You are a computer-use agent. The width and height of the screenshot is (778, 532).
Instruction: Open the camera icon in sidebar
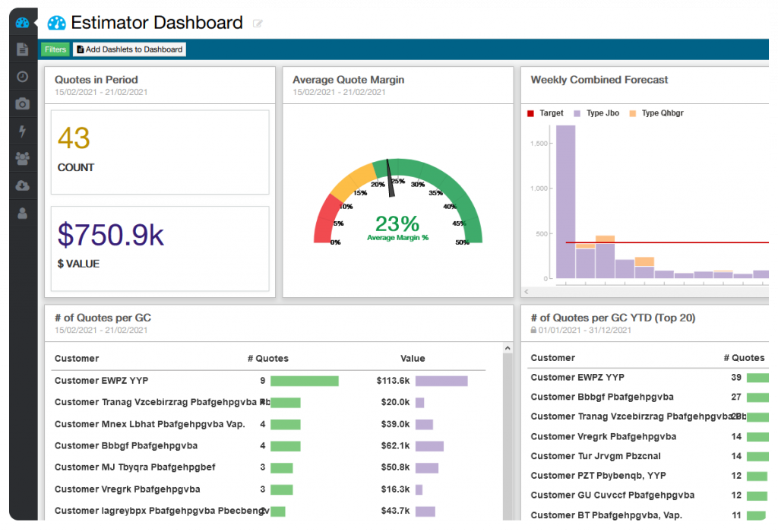tap(22, 104)
